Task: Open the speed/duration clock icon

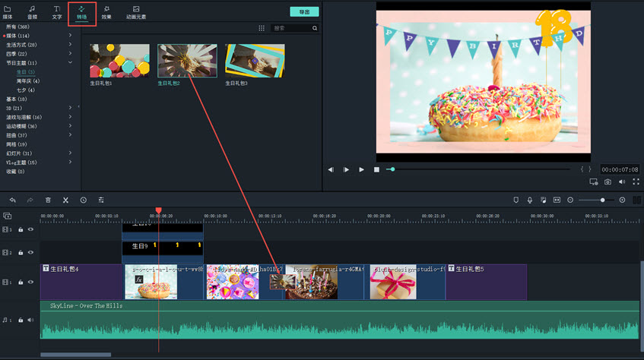Action: pos(84,200)
